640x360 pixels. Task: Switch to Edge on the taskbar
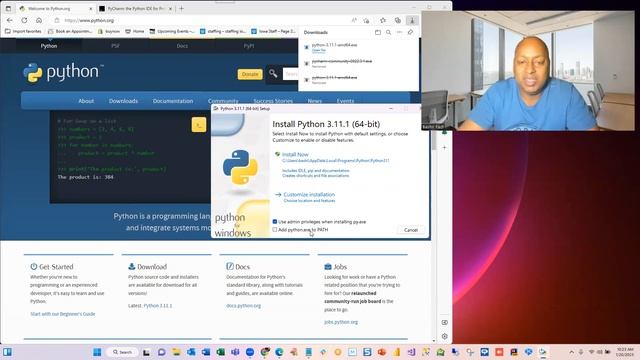(x=279, y=352)
